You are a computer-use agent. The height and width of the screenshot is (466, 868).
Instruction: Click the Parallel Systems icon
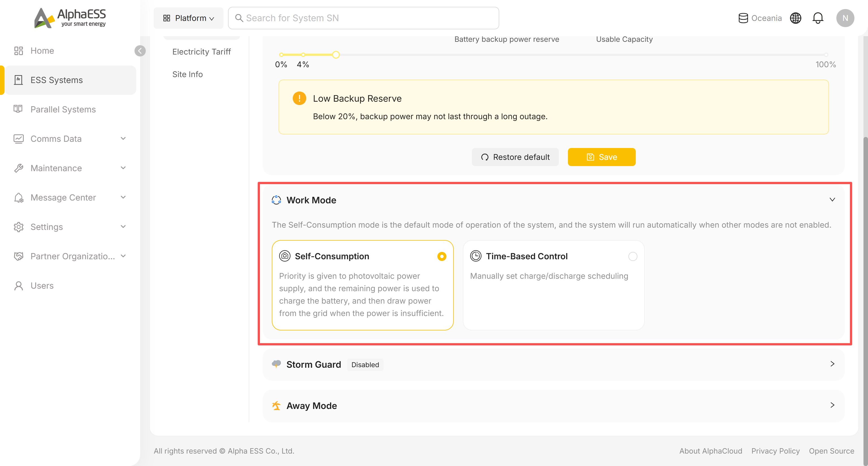coord(18,109)
